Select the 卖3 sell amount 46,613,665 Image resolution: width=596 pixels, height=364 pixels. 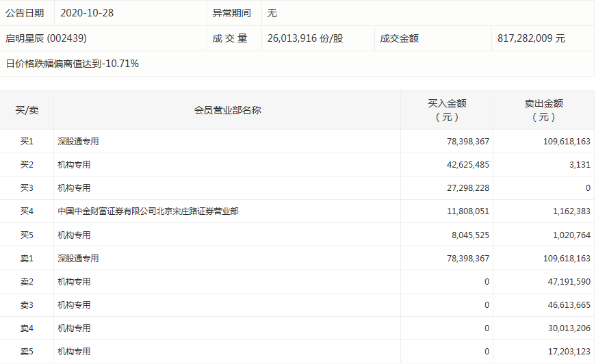(x=565, y=304)
